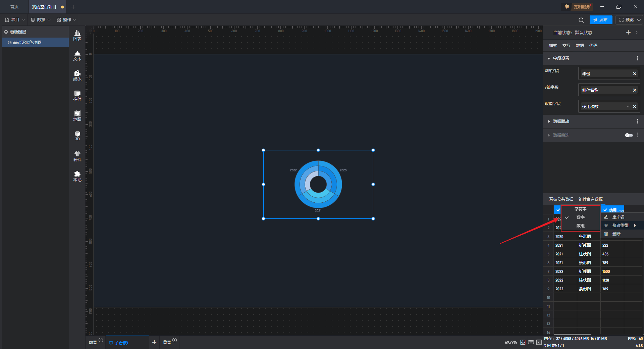
Task: Click the 前景 add circle icon
Action: 101,340
